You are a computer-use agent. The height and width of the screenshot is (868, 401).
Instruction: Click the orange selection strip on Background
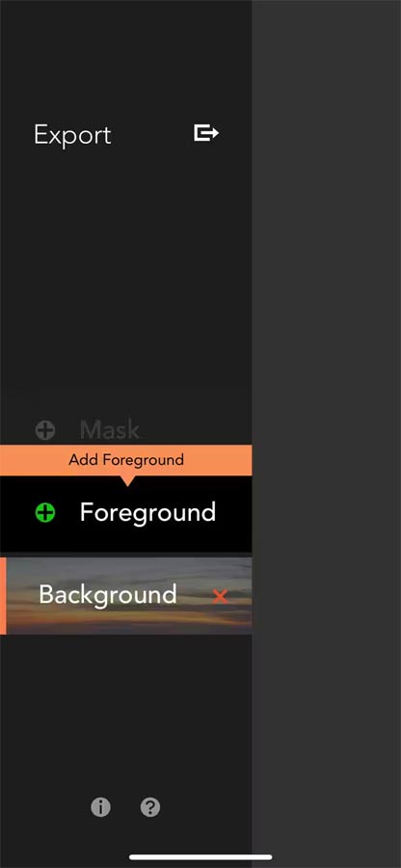pos(3,596)
